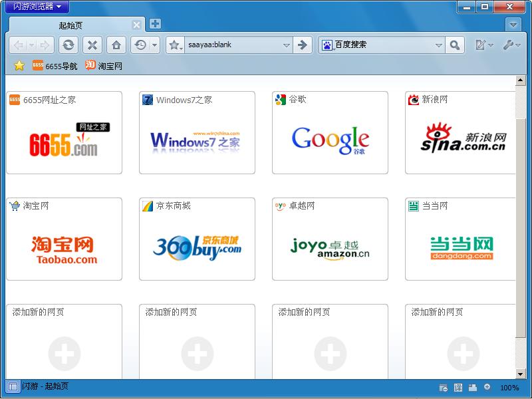
Task: Click the 6655 favicon in 6655网址之家 tile
Action: point(15,100)
